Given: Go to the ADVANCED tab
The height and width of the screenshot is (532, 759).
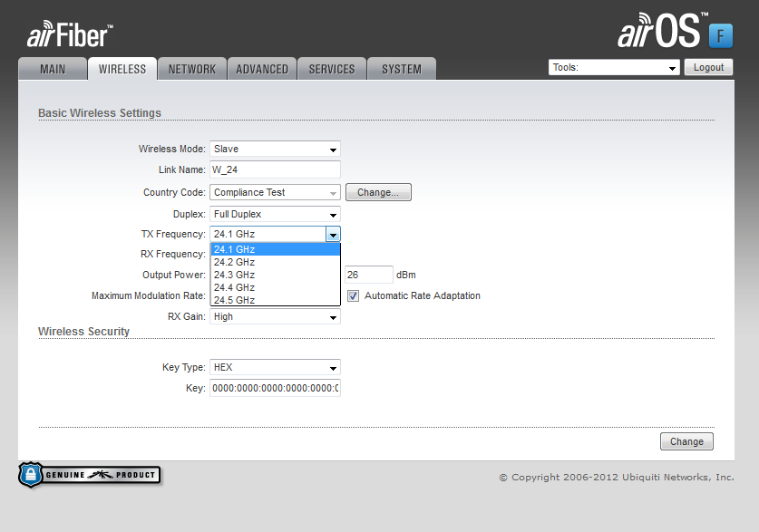Looking at the screenshot, I should click(262, 69).
